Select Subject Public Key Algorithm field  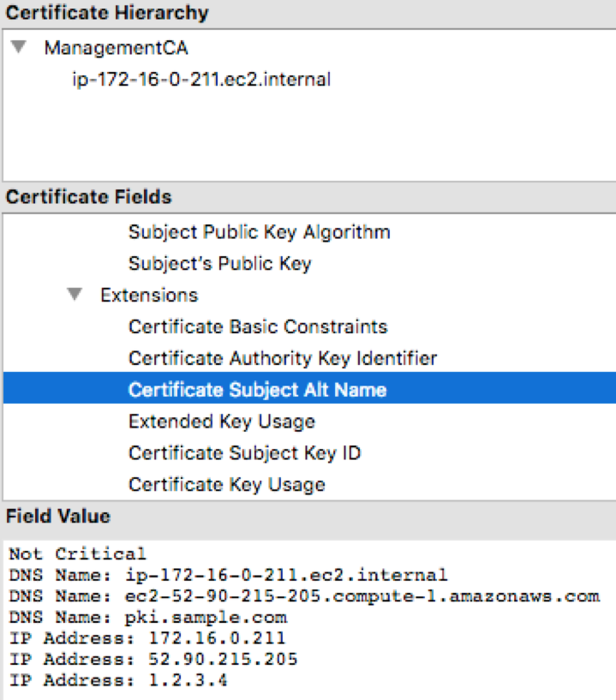click(x=259, y=231)
